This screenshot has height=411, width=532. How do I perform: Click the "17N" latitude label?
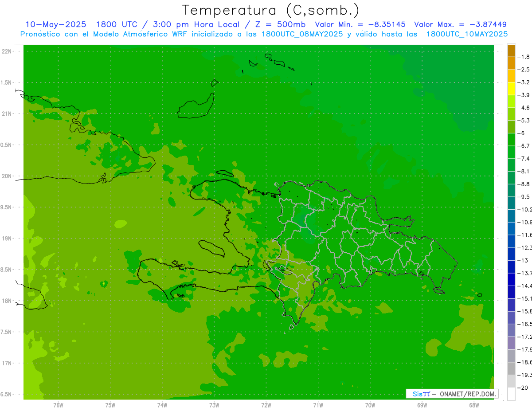click(x=7, y=363)
